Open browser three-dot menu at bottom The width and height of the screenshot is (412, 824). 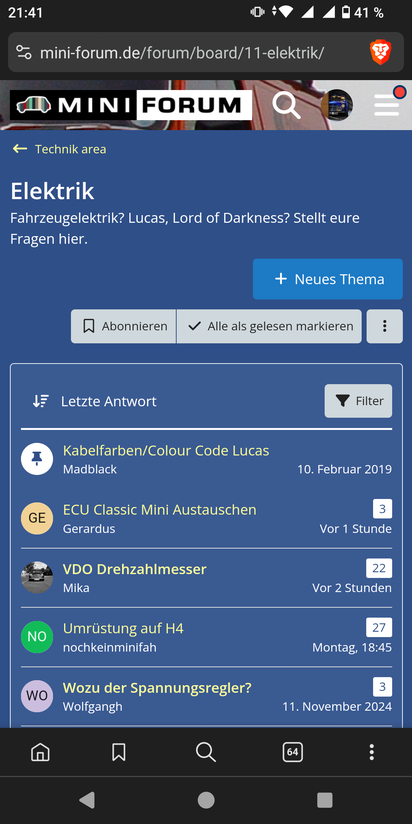(x=372, y=753)
